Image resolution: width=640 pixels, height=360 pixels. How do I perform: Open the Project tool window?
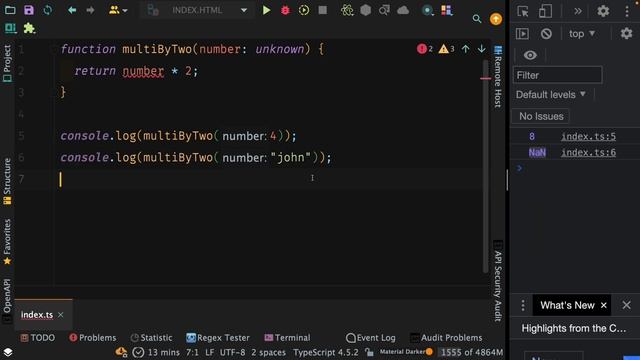point(7,63)
